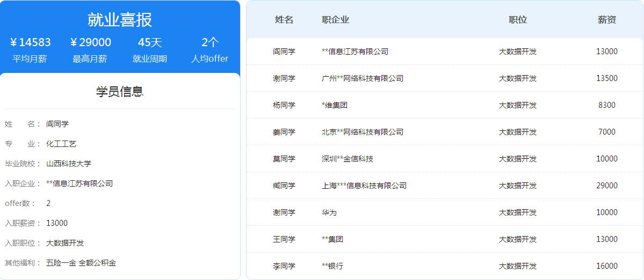Click the 就业周期 label
The image size is (644, 280).
coord(150,58)
